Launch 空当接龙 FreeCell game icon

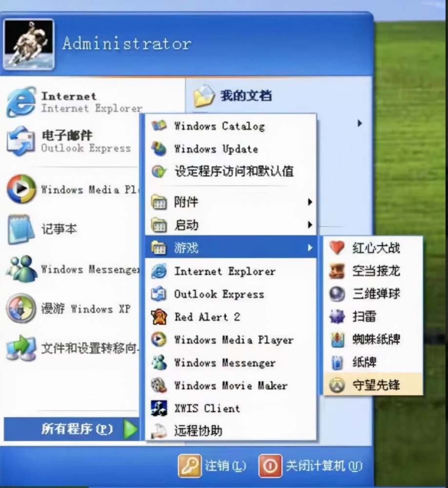(x=337, y=271)
